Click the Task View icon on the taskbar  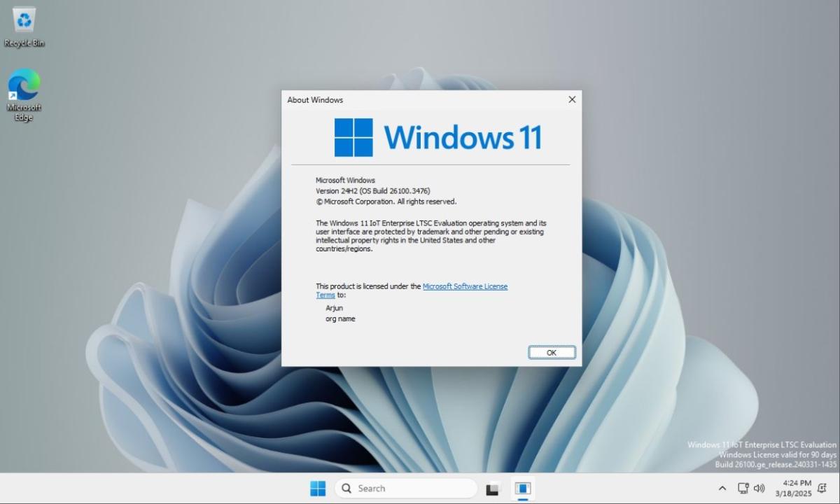pos(492,488)
